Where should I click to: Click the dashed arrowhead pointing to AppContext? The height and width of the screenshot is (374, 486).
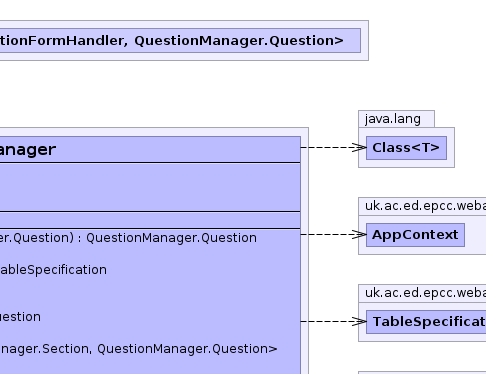[x=359, y=234]
